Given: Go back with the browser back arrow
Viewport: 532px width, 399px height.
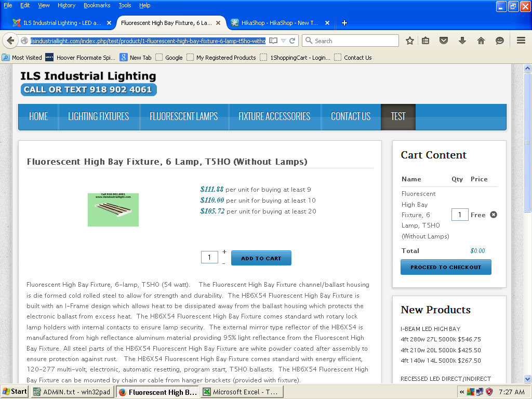Looking at the screenshot, I should (10, 41).
